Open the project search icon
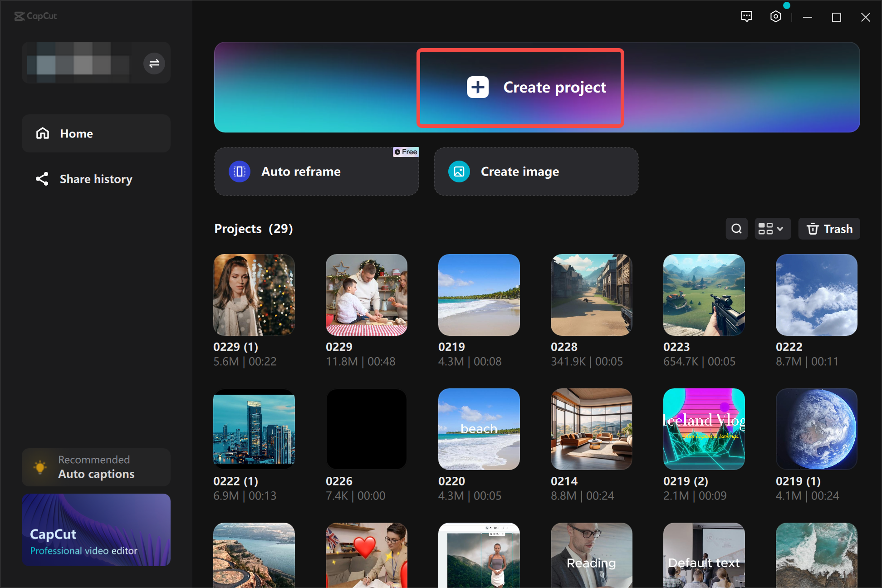Image resolution: width=882 pixels, height=588 pixels. click(736, 229)
